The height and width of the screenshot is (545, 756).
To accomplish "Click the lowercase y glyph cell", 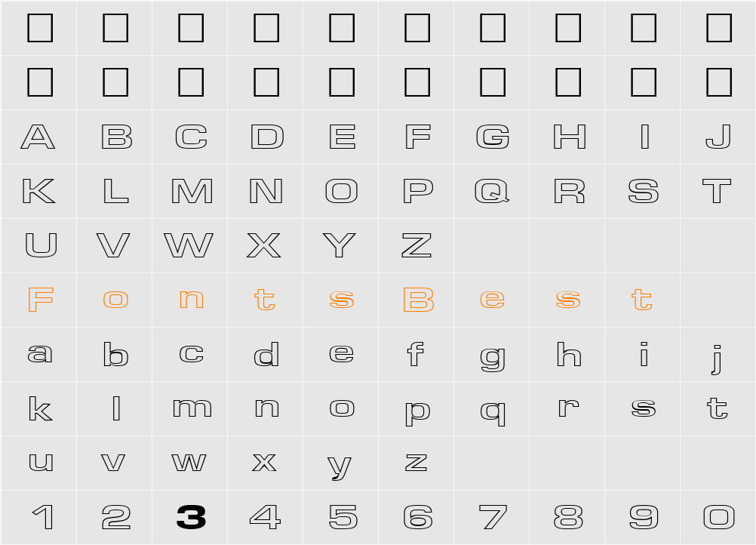I will [x=340, y=466].
